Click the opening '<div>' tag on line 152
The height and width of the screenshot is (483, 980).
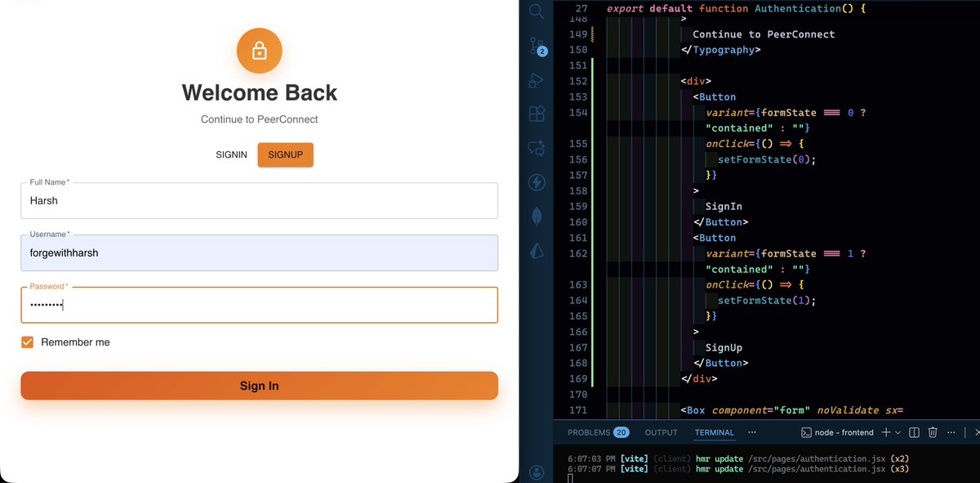point(696,82)
